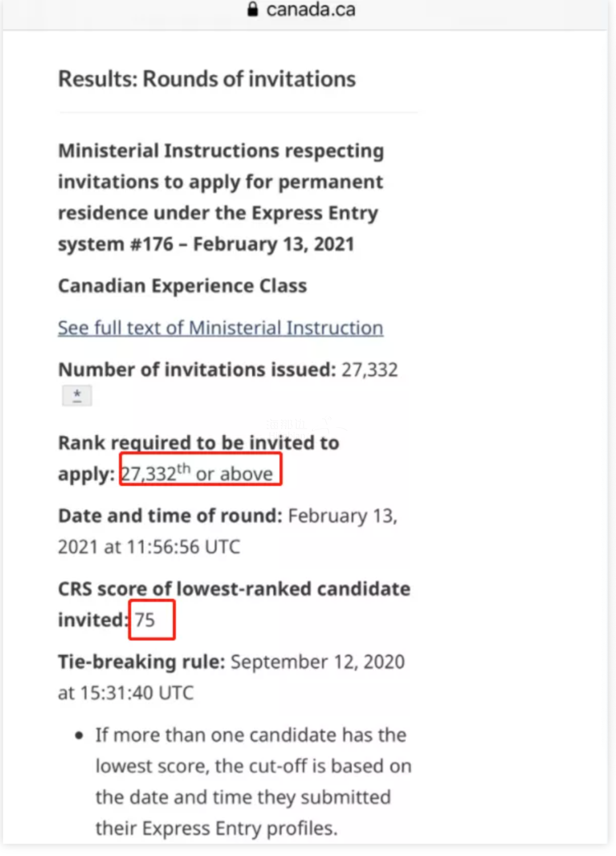This screenshot has width=616, height=856.
Task: Click the 15:31:40 UTC tie-breaking time
Action: coord(137,693)
